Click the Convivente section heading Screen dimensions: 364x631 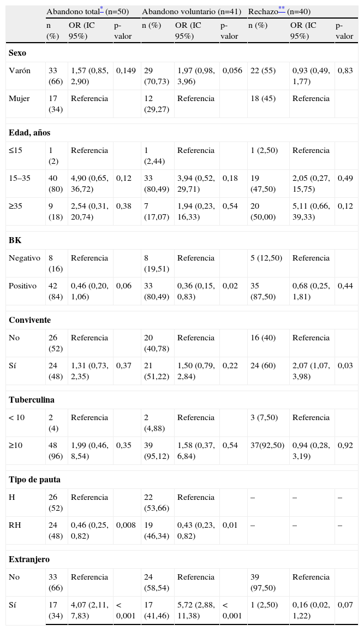click(x=28, y=320)
